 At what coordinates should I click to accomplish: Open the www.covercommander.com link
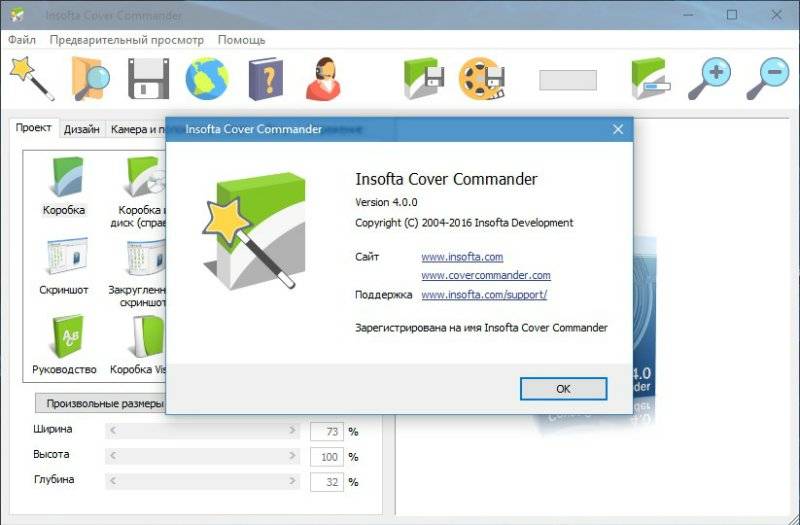[x=486, y=275]
